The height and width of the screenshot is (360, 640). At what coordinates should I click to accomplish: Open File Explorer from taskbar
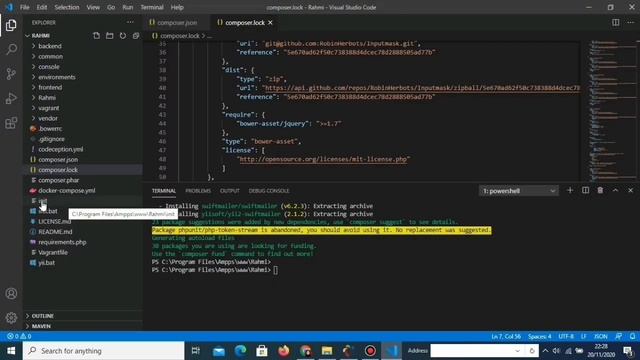[x=327, y=351]
